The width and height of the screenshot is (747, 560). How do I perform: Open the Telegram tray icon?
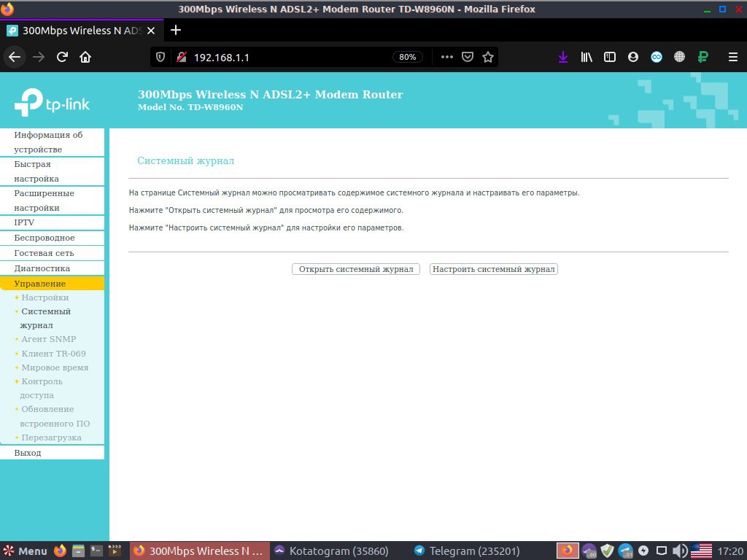(625, 551)
